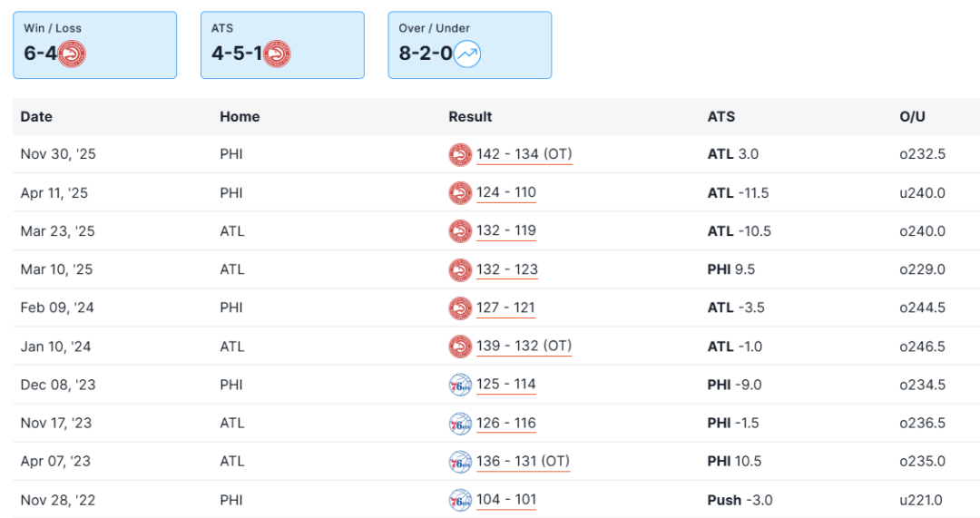Click Hawks logo beside 127 - 121 result

click(x=460, y=308)
